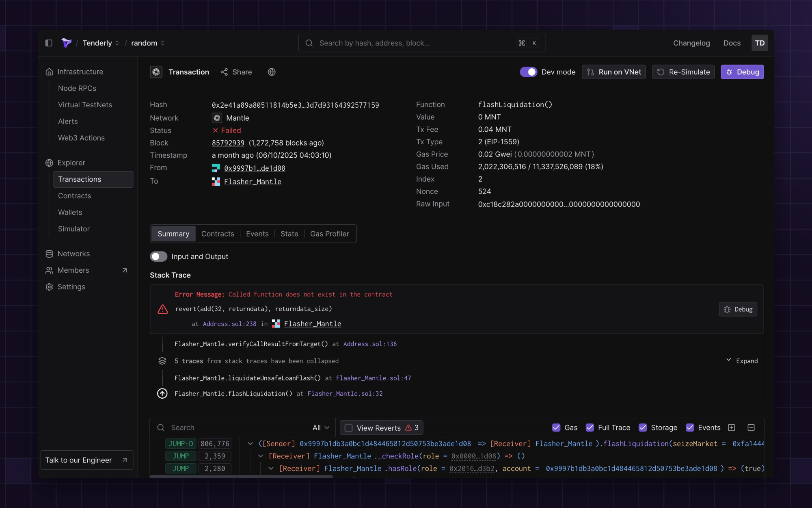The width and height of the screenshot is (812, 508).
Task: Toggle Dev mode switch off
Action: (x=528, y=72)
